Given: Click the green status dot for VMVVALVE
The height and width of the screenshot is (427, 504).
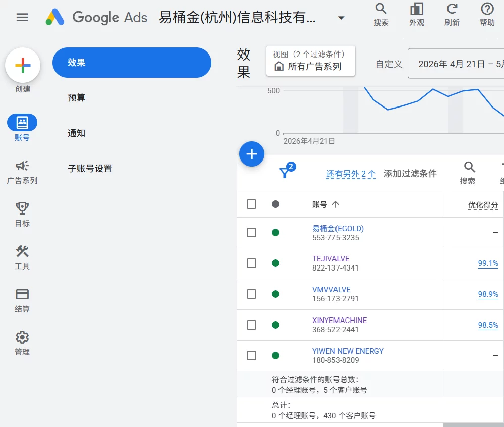Looking at the screenshot, I should [275, 294].
